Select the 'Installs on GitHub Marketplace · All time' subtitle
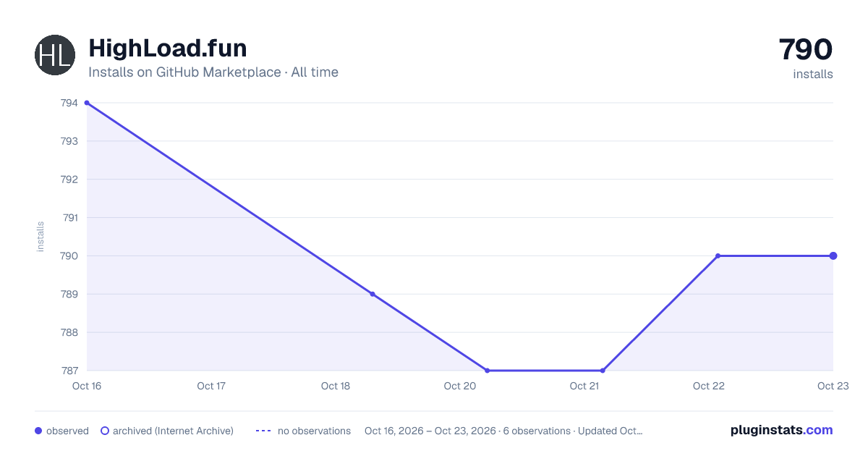The height and width of the screenshot is (456, 868). coord(213,72)
